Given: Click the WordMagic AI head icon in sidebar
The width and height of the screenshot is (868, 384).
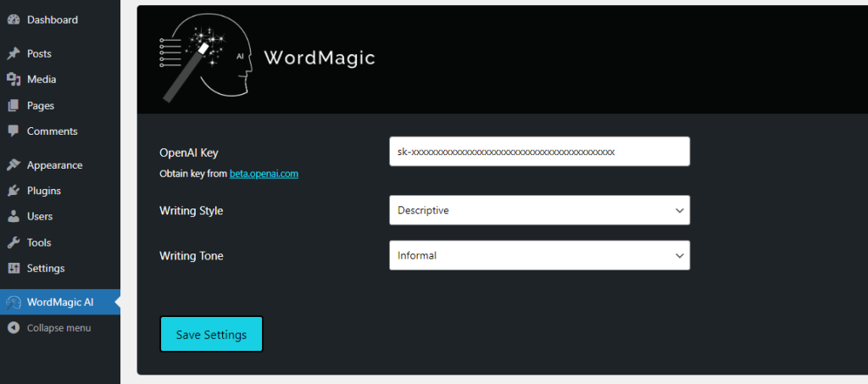Looking at the screenshot, I should (x=14, y=303).
